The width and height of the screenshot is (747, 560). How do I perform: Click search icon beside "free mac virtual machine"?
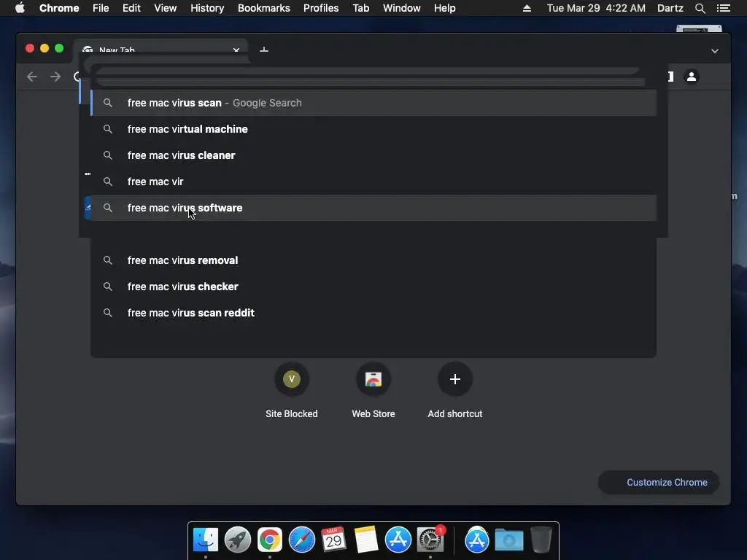[108, 129]
